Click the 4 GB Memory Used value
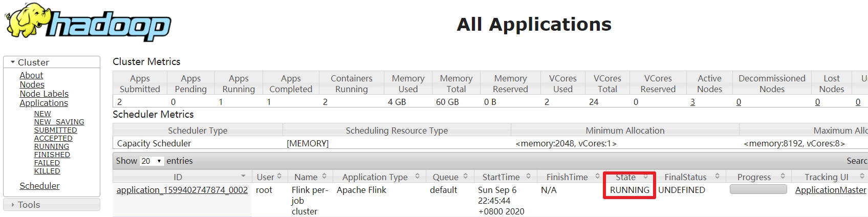Image resolution: width=868 pixels, height=217 pixels. [397, 102]
